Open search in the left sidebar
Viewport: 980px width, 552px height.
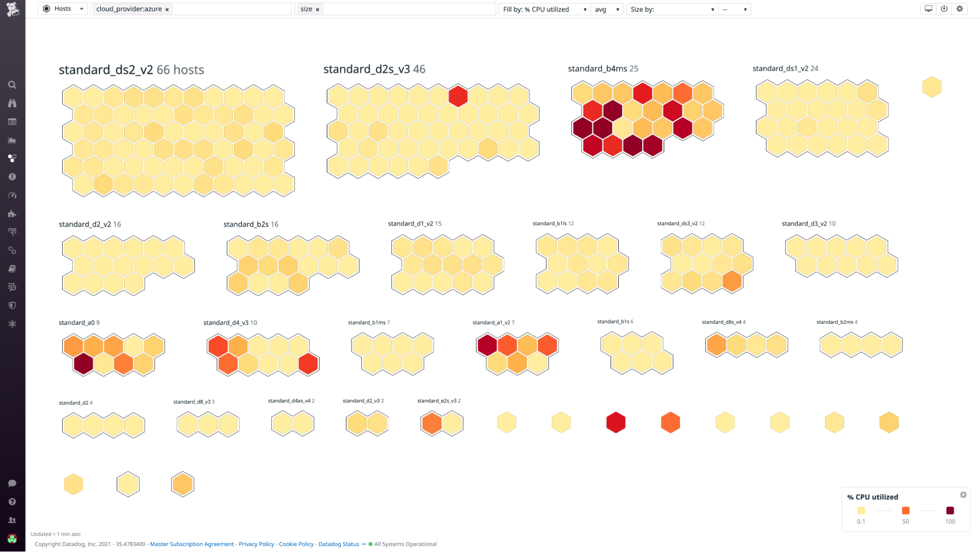[x=12, y=84]
